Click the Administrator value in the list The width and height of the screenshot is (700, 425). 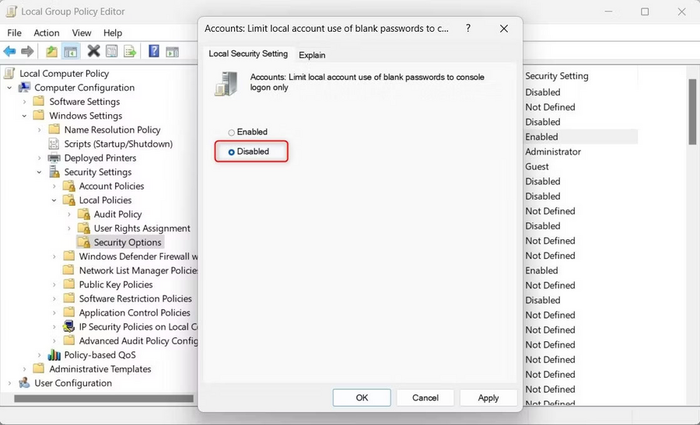pyautogui.click(x=553, y=152)
